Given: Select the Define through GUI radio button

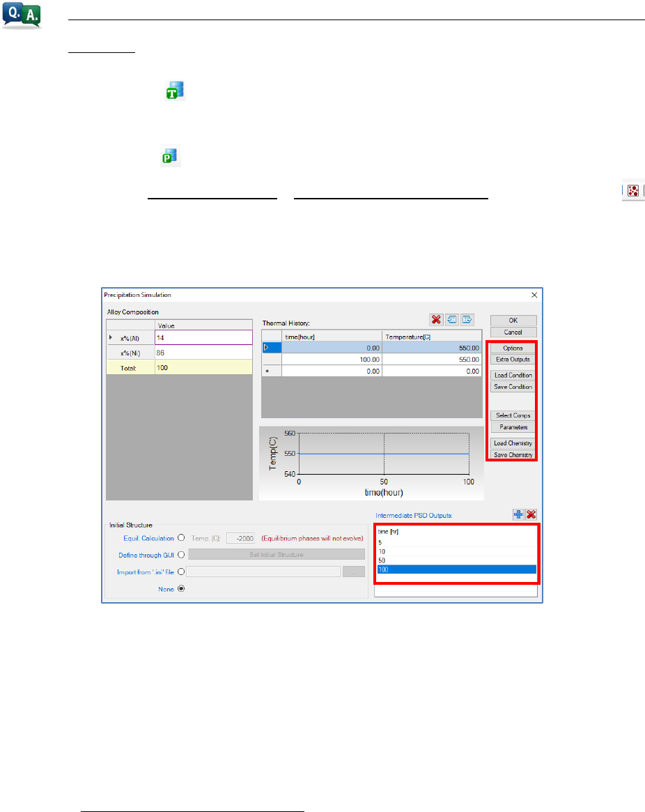Looking at the screenshot, I should click(x=181, y=555).
